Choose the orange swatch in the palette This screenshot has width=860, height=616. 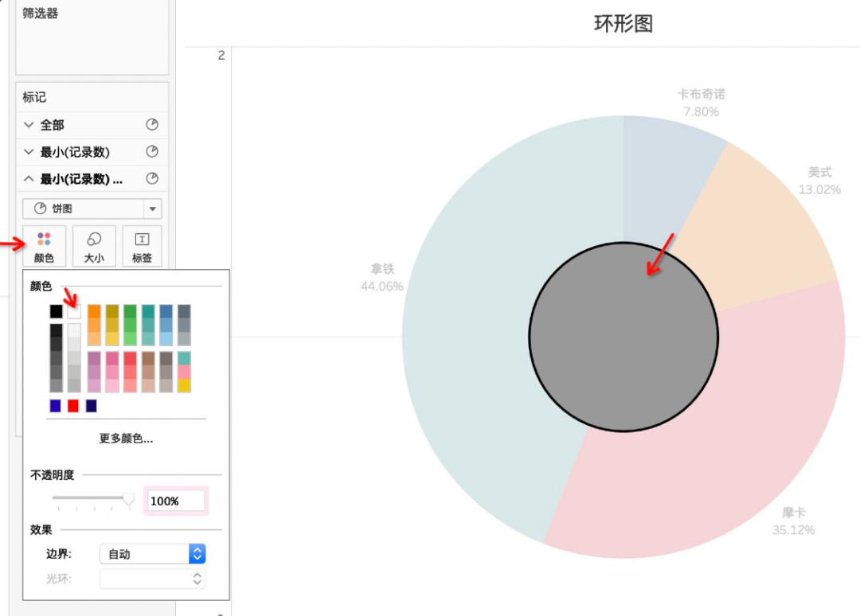(94, 311)
